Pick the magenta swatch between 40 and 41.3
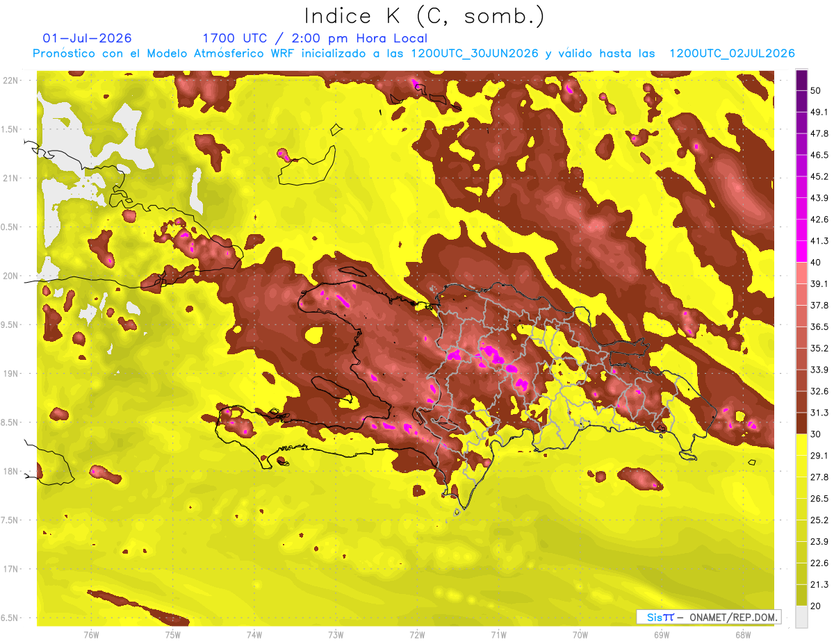This screenshot has height=644, width=834. (x=801, y=251)
